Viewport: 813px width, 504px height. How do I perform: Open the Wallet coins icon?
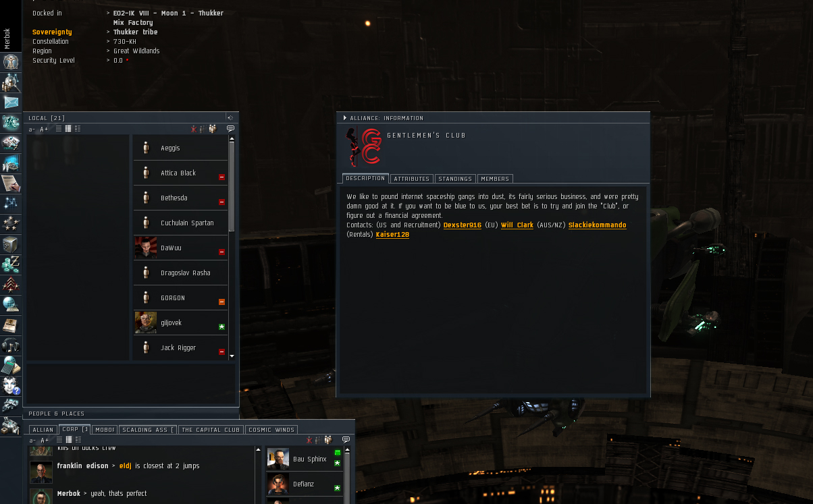[11, 264]
